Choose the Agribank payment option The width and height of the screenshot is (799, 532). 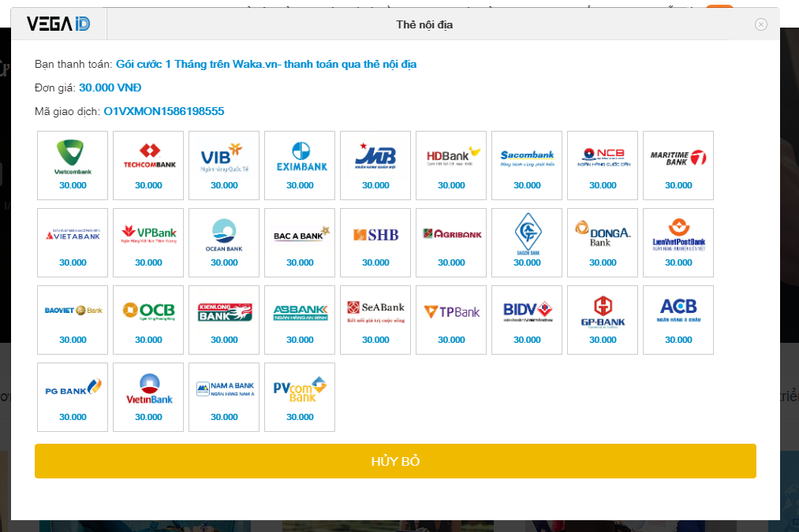click(451, 242)
